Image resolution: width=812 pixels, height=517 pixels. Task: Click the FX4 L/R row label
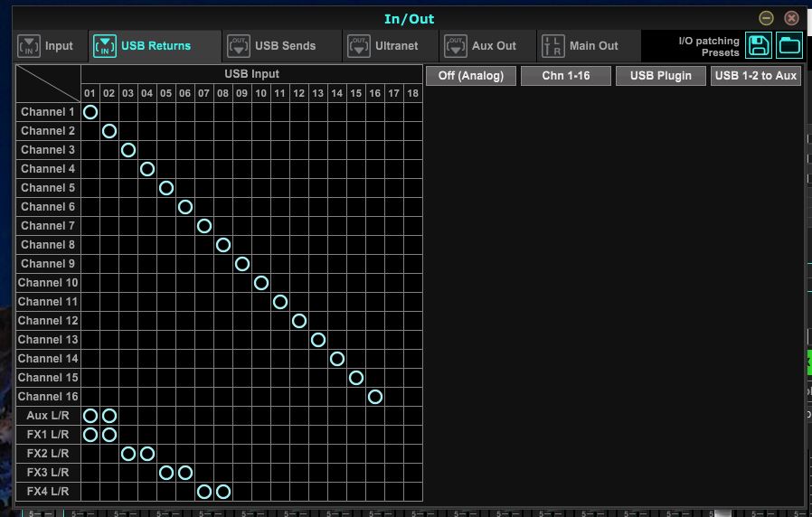tap(48, 492)
